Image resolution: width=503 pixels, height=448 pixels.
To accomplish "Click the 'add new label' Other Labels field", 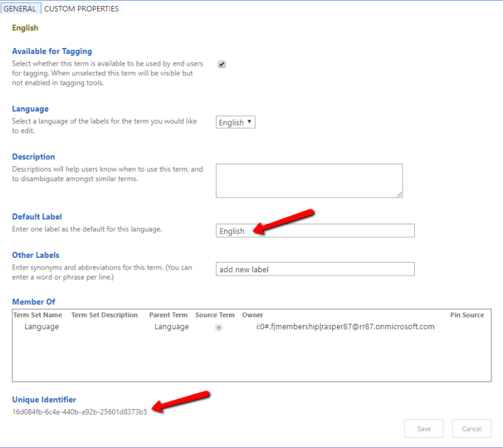I will [315, 269].
